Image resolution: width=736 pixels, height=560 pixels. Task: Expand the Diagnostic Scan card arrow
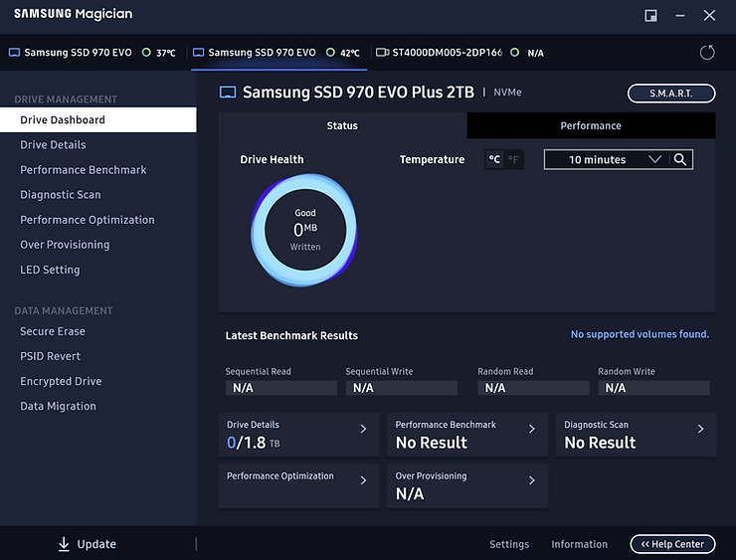tap(701, 429)
